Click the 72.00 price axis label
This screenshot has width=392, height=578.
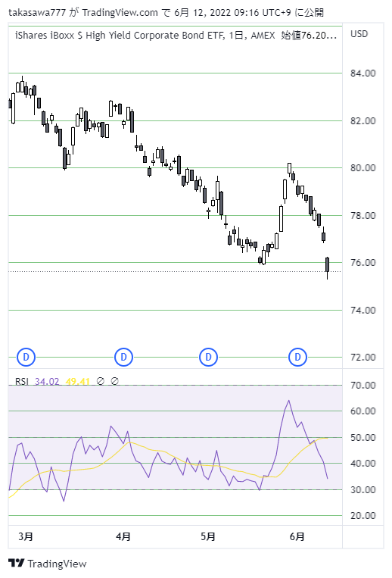tap(363, 358)
